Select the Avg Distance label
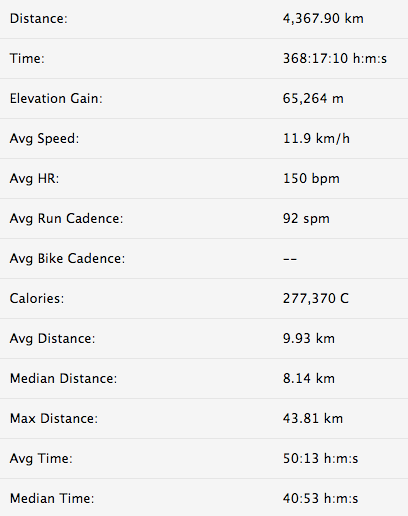Screen dimensions: 408x516 coord(52,339)
